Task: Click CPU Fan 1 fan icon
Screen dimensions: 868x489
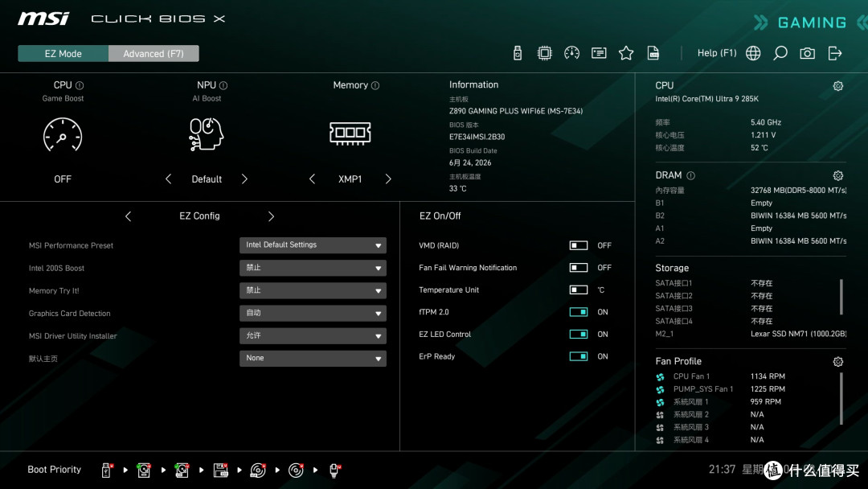Action: [660, 376]
